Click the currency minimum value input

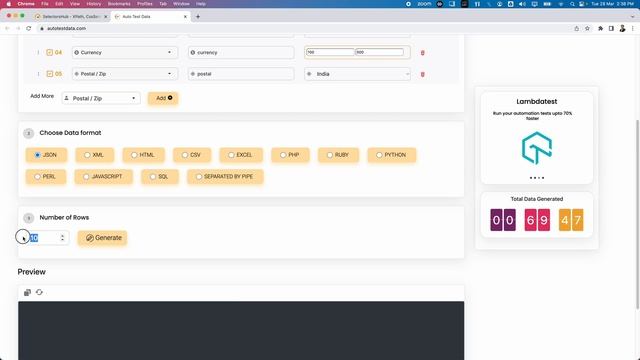(x=330, y=52)
